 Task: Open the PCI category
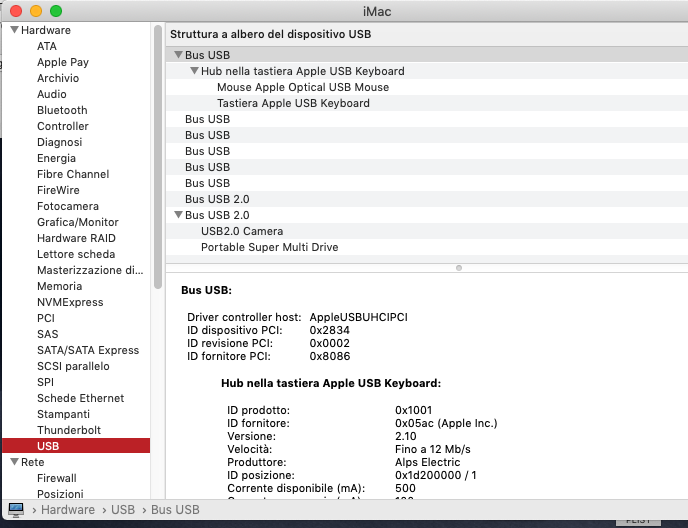point(46,318)
